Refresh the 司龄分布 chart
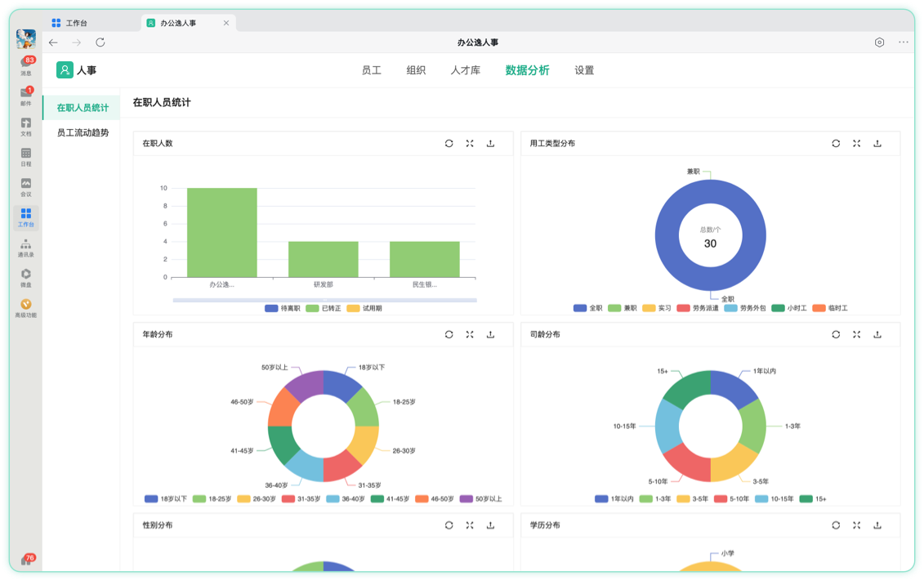Screen dimensions: 924x581 pos(836,334)
